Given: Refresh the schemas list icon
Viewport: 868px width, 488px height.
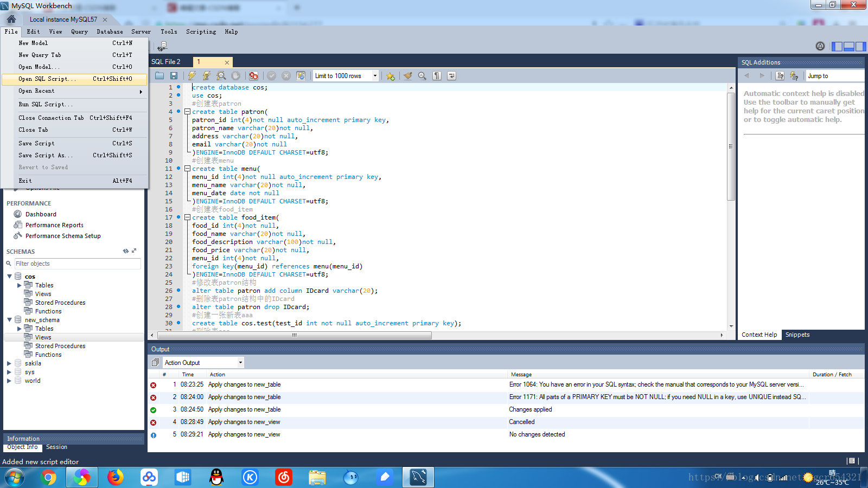Looking at the screenshot, I should pos(126,251).
